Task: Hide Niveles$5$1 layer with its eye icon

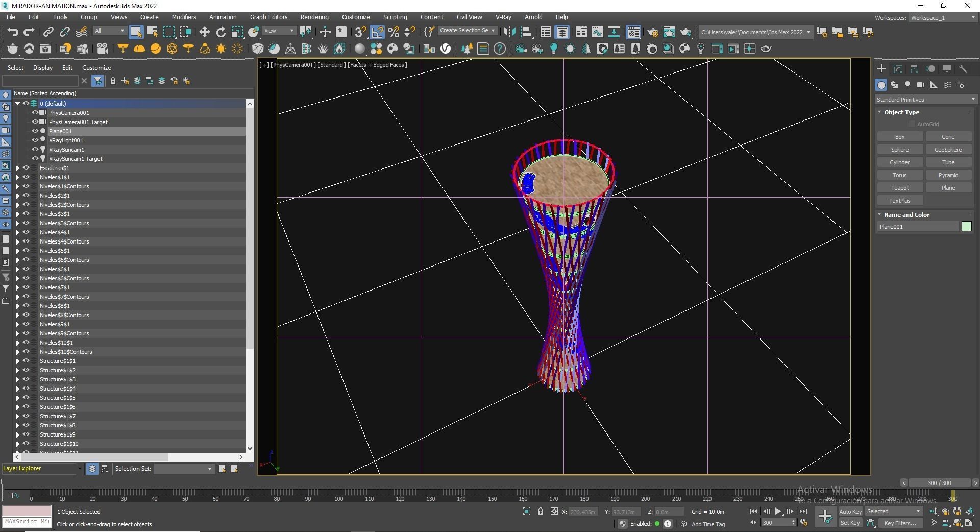Action: point(26,251)
